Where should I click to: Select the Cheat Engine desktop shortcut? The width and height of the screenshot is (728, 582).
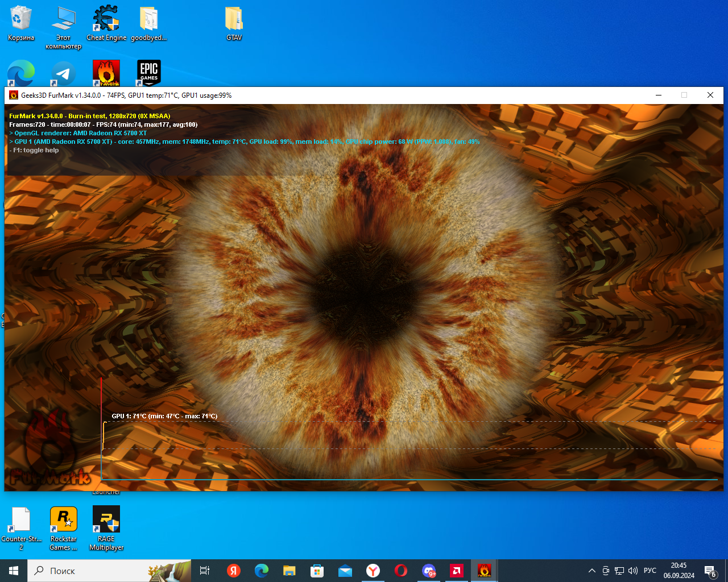(106, 23)
